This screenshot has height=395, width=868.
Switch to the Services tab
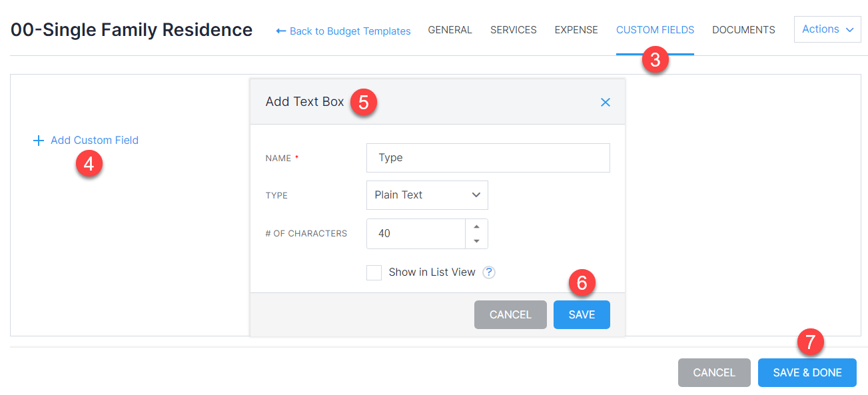[513, 30]
